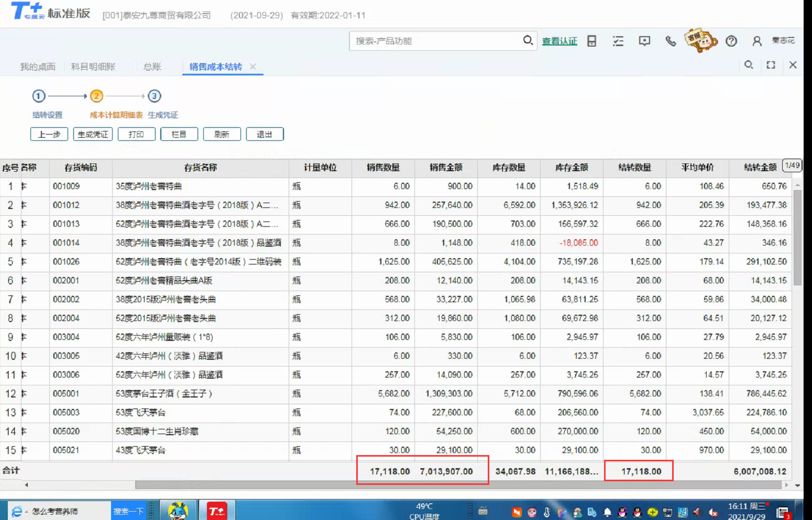Click the row number 9 cell

(10, 337)
